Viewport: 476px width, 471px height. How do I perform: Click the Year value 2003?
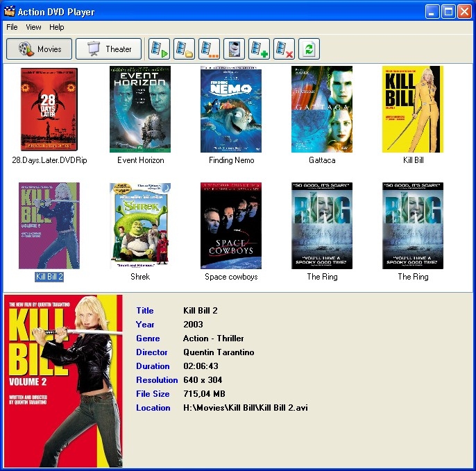[x=193, y=325]
